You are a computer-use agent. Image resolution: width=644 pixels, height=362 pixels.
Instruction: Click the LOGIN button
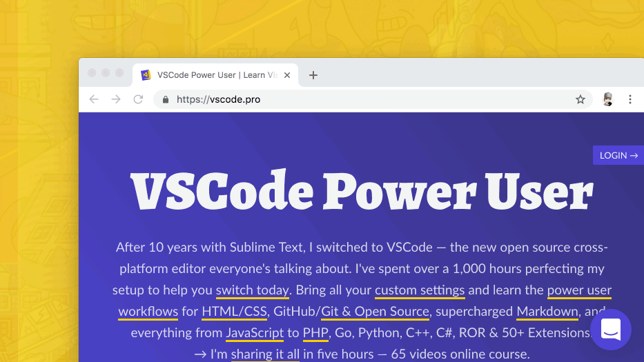pyautogui.click(x=618, y=155)
